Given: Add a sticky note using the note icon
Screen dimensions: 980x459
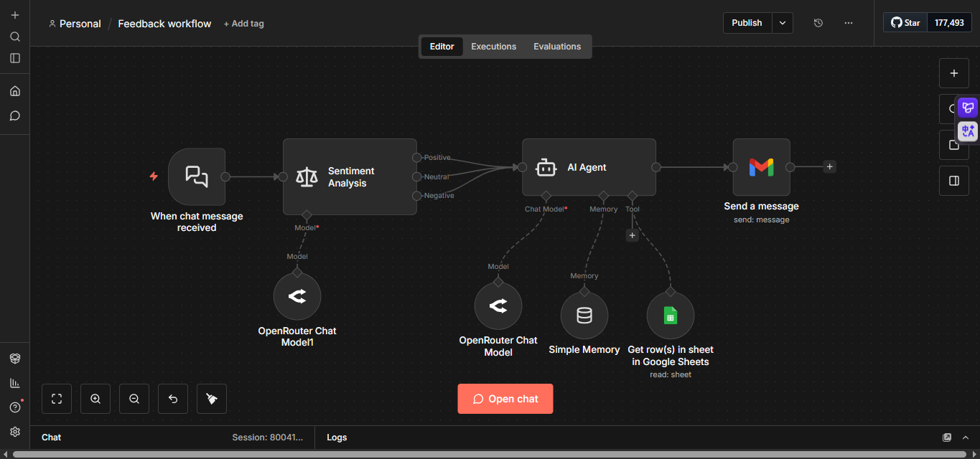Looking at the screenshot, I should coord(954,145).
